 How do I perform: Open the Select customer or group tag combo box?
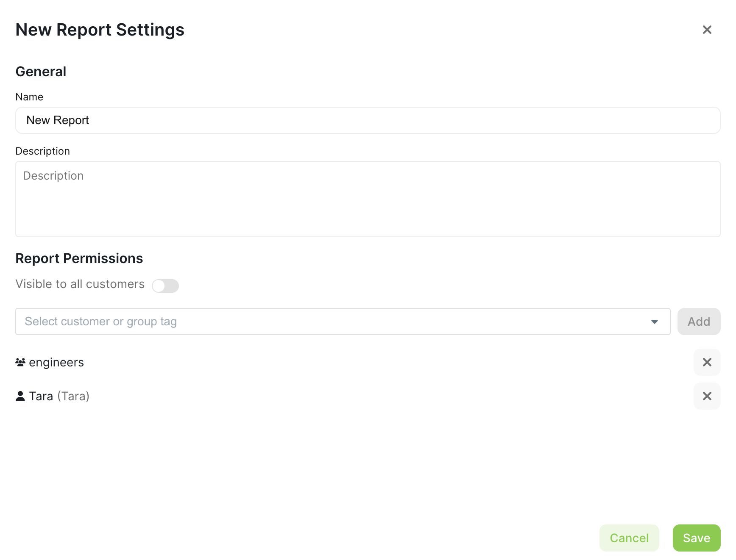pos(331,322)
